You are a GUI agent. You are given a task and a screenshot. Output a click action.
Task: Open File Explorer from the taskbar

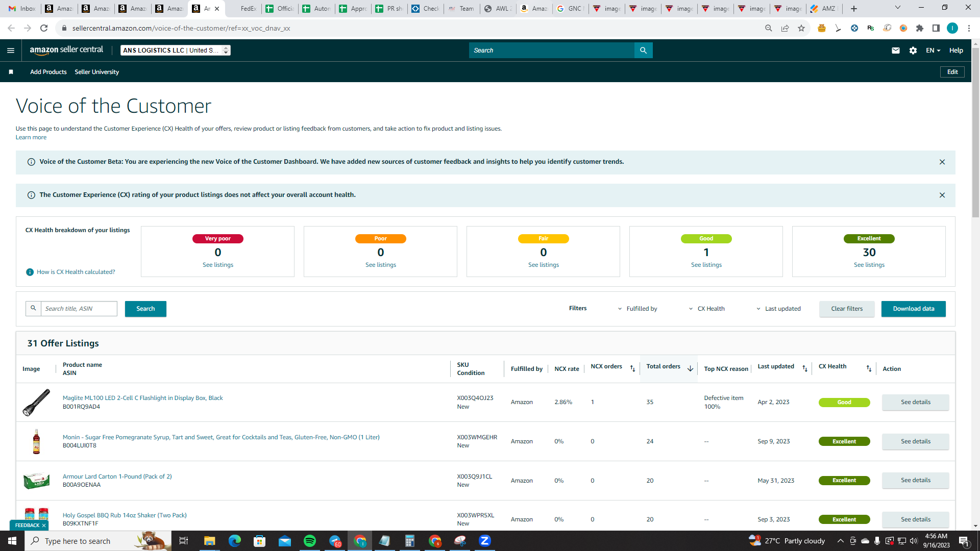[210, 541]
